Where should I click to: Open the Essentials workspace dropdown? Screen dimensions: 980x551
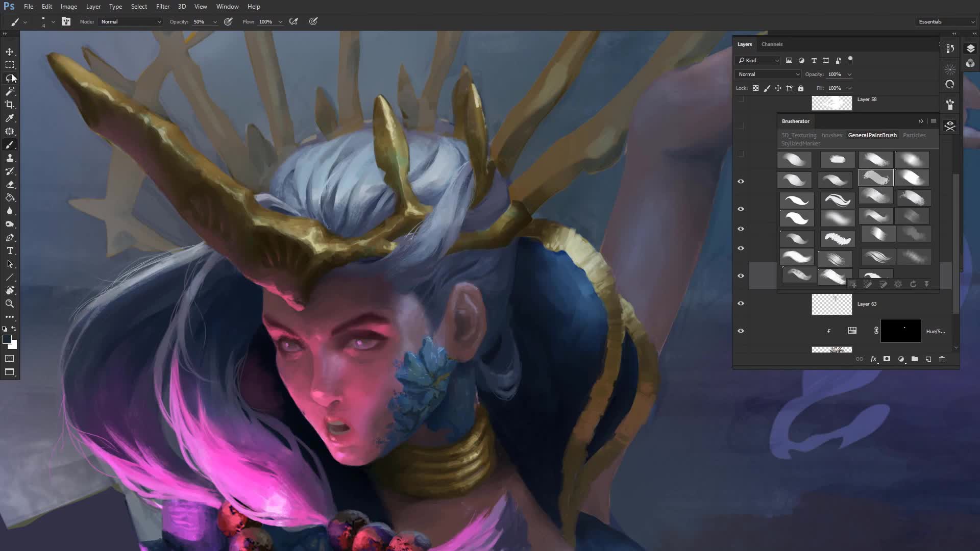[x=946, y=21]
